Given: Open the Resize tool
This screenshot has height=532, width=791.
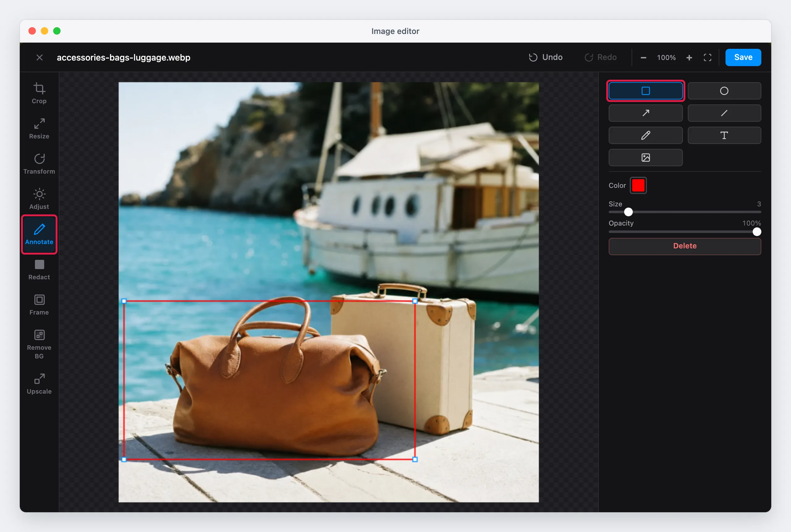Looking at the screenshot, I should pos(39,128).
